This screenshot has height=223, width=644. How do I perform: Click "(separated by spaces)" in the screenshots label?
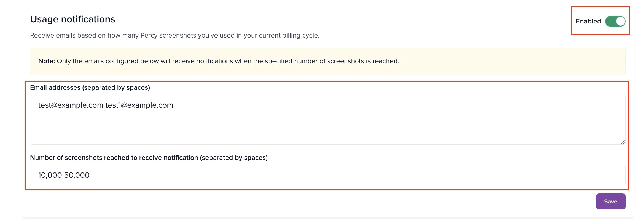(x=234, y=158)
